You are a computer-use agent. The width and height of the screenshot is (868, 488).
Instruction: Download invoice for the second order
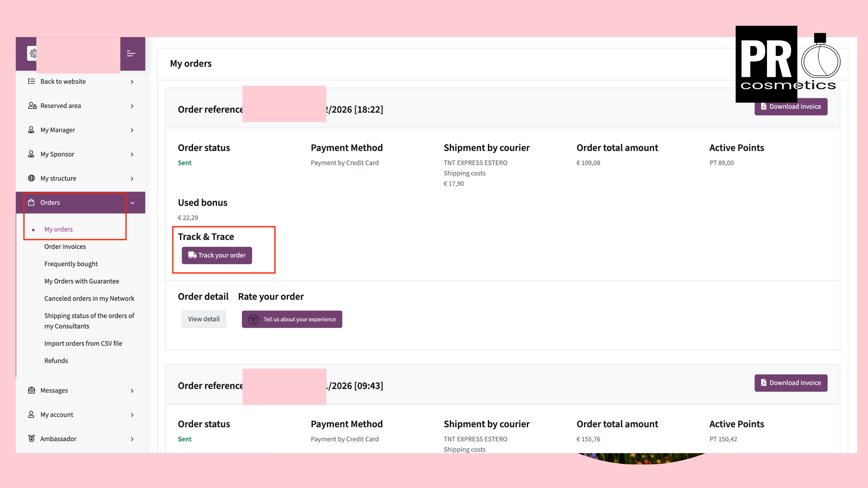coord(791,383)
